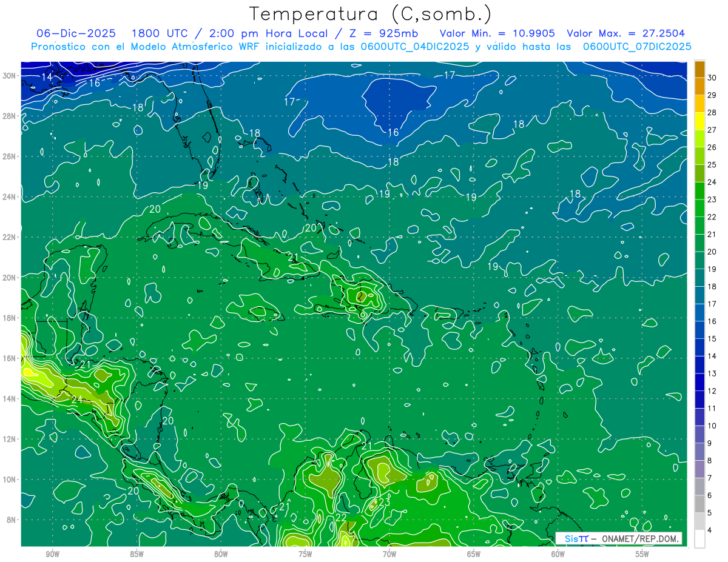Click the '22' contour label over Colombia
Image resolution: width=728 pixels, height=562 pixels.
340,517
